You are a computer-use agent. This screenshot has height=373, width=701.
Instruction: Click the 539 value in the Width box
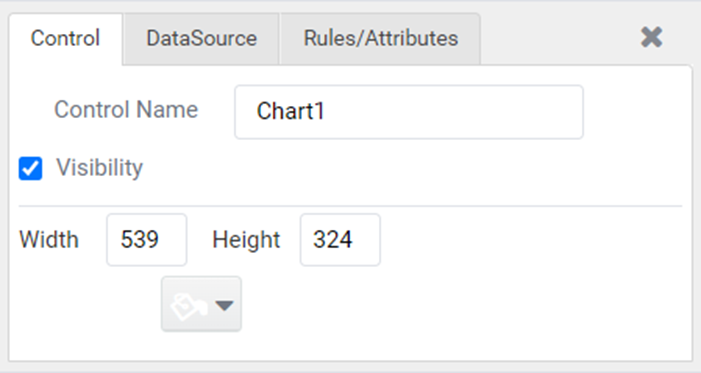coord(139,240)
